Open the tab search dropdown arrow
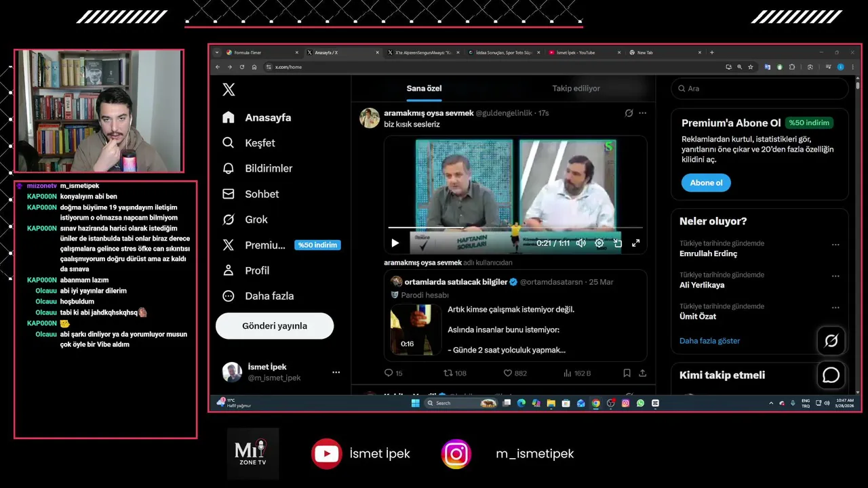The height and width of the screenshot is (488, 868). pyautogui.click(x=217, y=52)
